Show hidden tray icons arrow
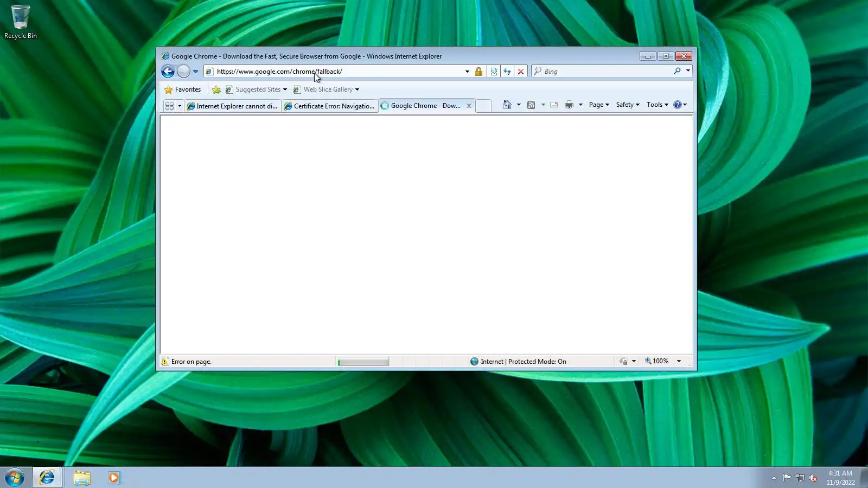The height and width of the screenshot is (488, 868). tap(774, 478)
